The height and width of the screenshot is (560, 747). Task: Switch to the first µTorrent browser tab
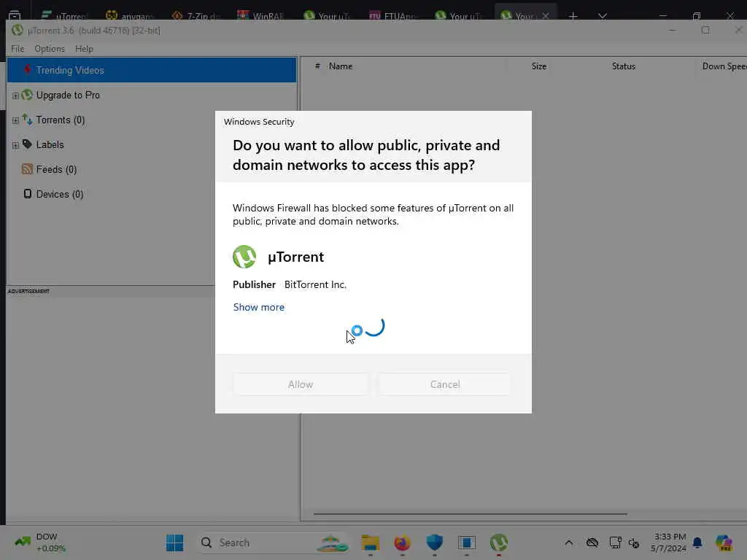coord(64,16)
